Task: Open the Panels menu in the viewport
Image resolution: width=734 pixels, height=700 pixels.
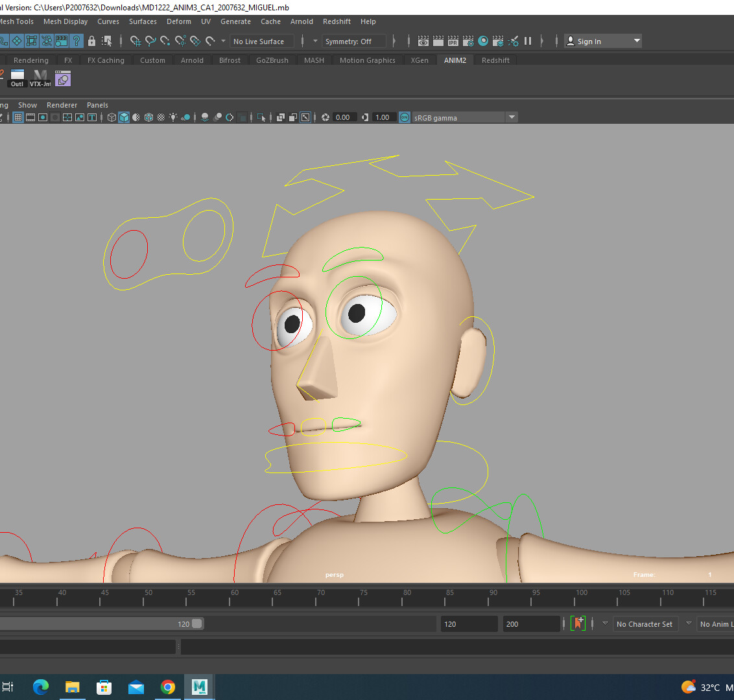Action: (x=97, y=104)
